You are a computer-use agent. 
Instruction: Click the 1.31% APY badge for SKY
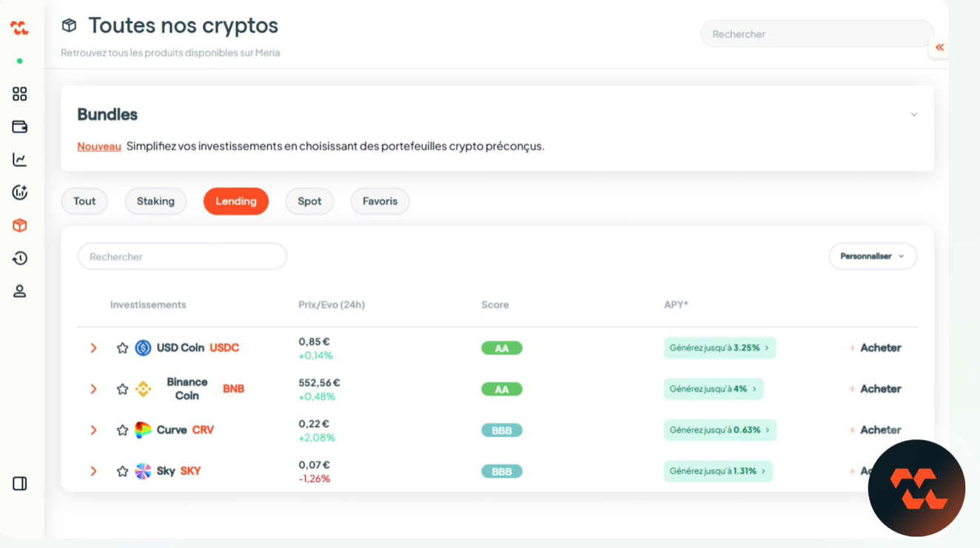pyautogui.click(x=718, y=471)
